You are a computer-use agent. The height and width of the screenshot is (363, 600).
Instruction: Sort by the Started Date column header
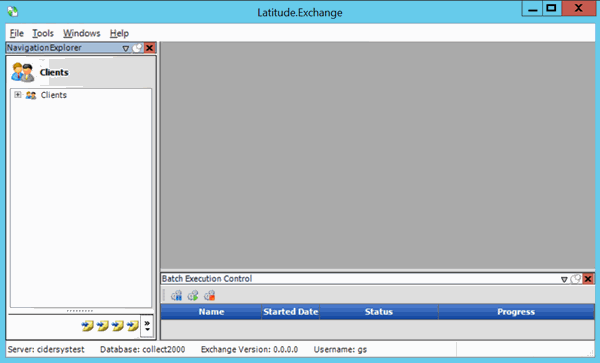pyautogui.click(x=290, y=312)
